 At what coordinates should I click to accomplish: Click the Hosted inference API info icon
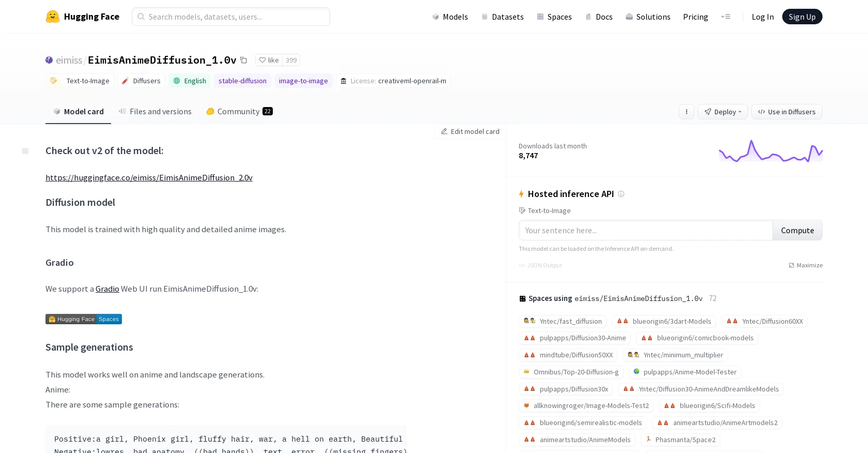(621, 194)
